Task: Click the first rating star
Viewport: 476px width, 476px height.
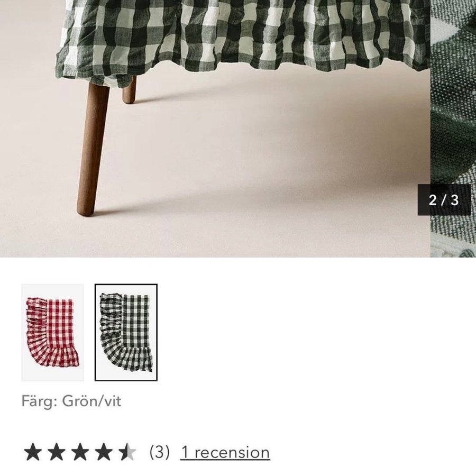Action: coord(33,452)
